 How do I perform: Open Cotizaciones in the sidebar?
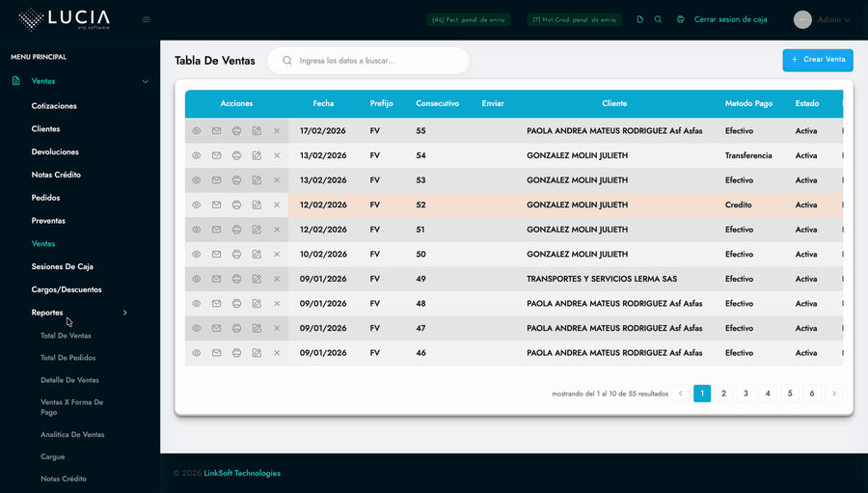[x=54, y=106]
